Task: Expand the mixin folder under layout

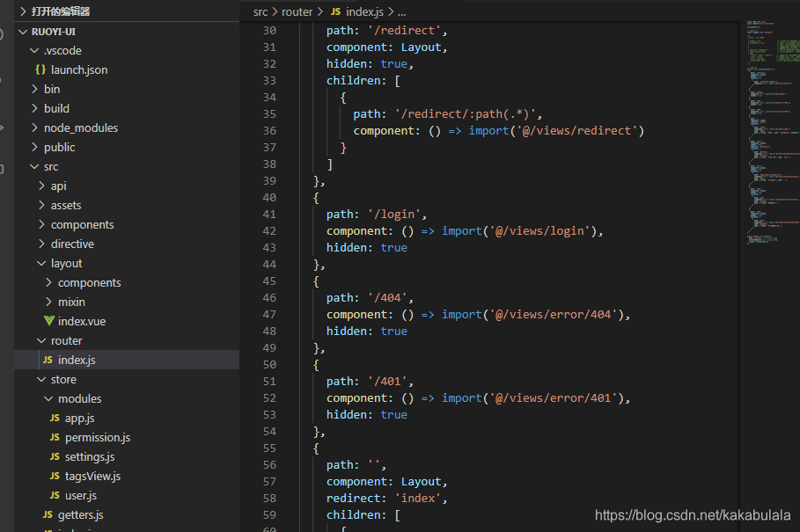Action: point(49,302)
